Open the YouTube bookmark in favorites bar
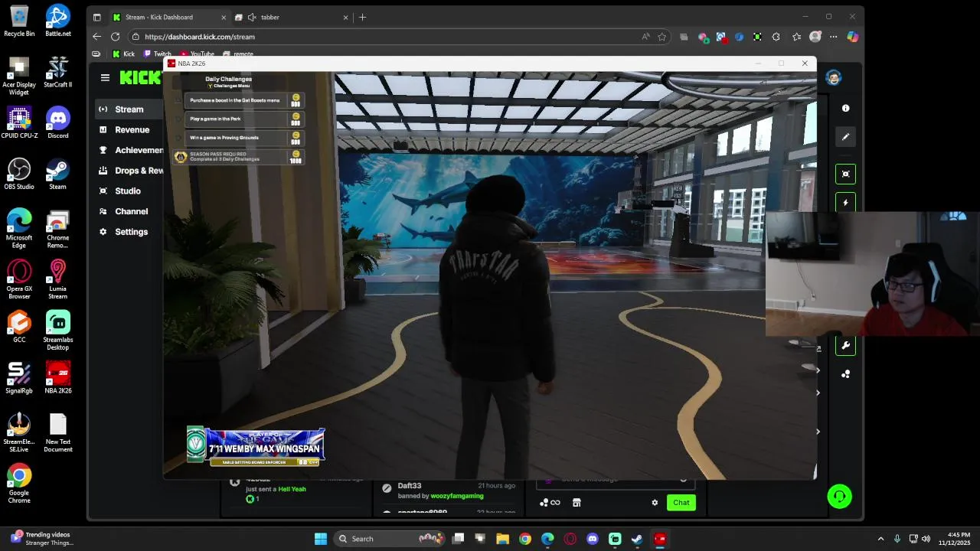This screenshot has height=551, width=980. pyautogui.click(x=196, y=54)
